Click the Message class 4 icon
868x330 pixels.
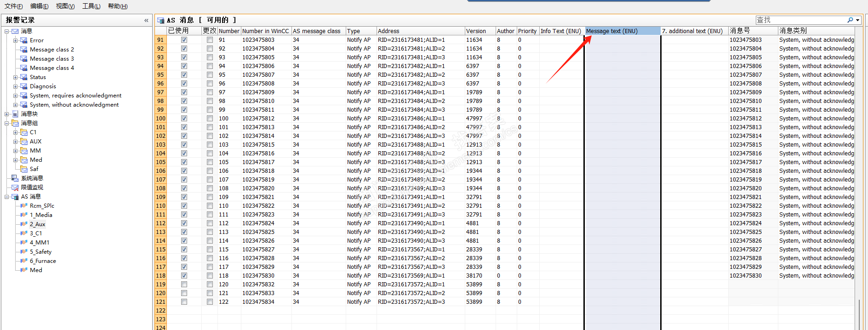point(24,68)
